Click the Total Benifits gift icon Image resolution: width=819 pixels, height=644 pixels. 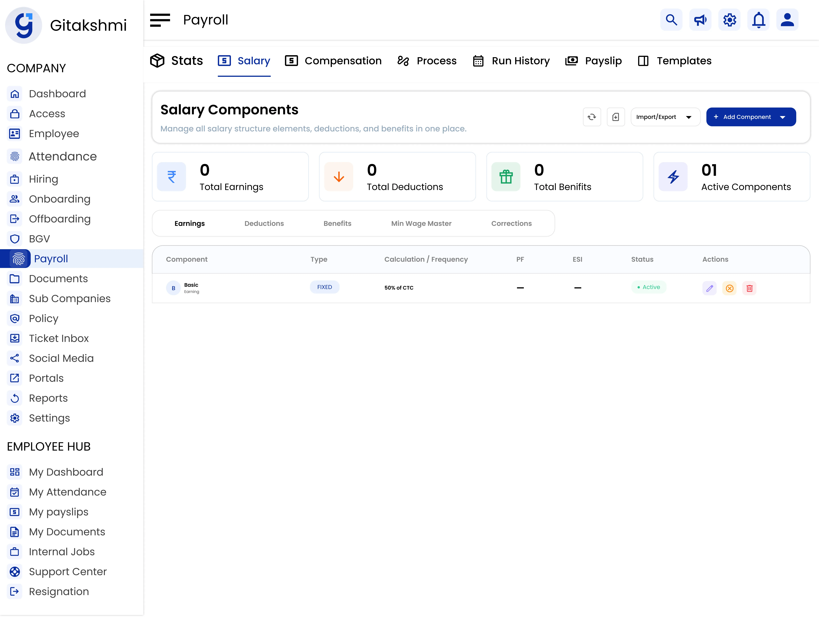(506, 177)
